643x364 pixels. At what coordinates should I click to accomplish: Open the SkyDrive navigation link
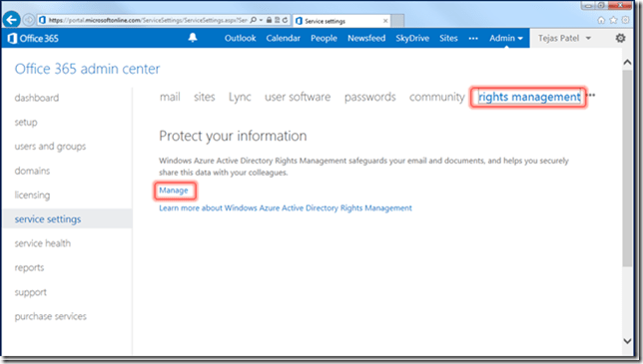point(412,38)
